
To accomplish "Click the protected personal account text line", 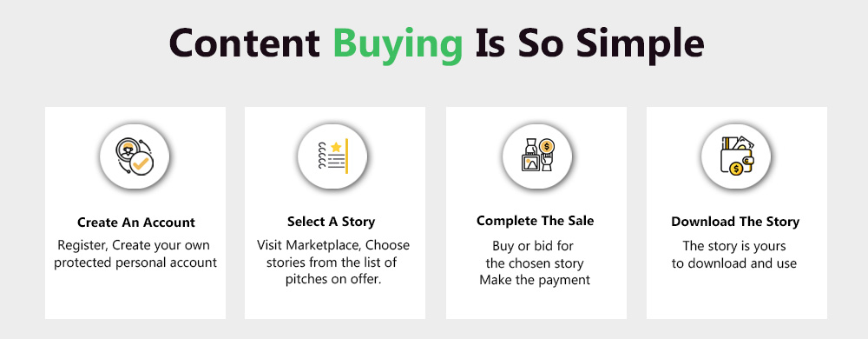I will [x=135, y=262].
